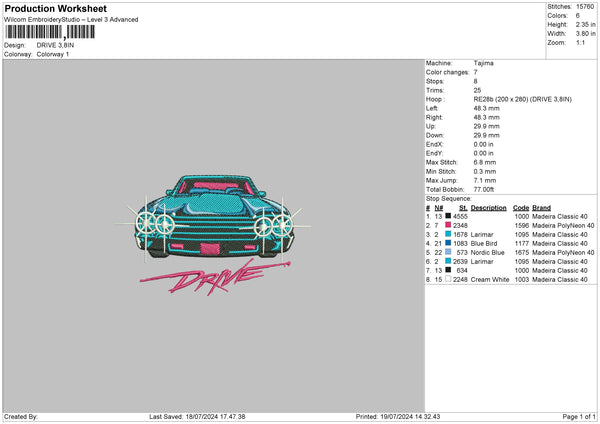
Task: Click the Zoom value 1:1
Action: (x=580, y=42)
